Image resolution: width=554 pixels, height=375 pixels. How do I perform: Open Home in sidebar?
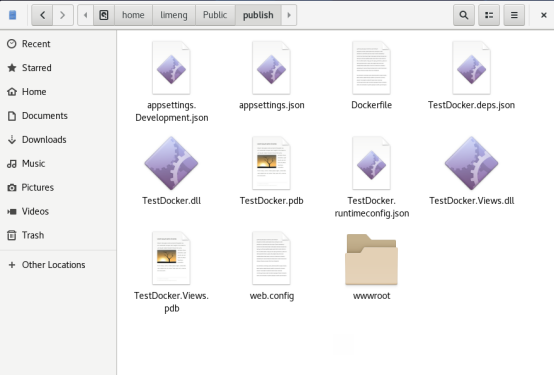coord(58,92)
